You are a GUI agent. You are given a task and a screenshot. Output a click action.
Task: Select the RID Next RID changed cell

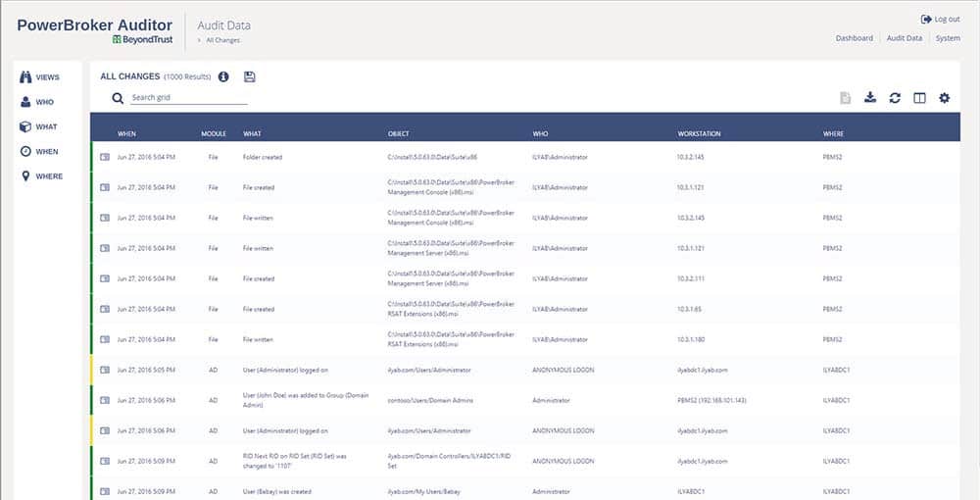(x=294, y=461)
